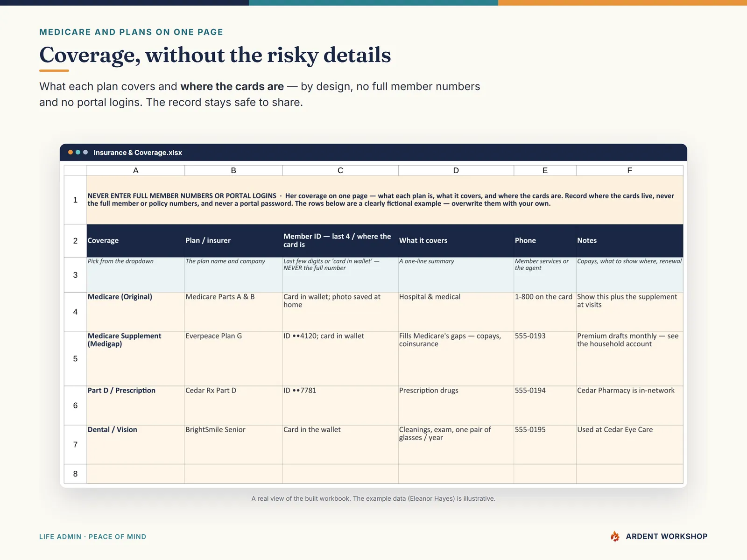The image size is (747, 560).
Task: Click the 'Card in the wallet' cell
Action: pyautogui.click(x=340, y=445)
